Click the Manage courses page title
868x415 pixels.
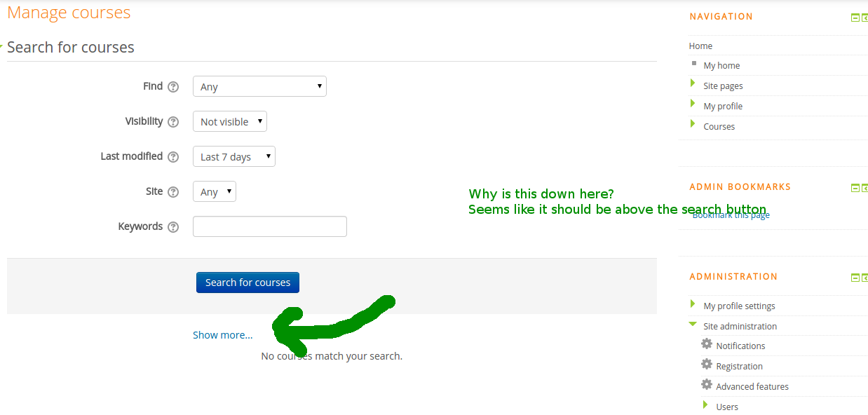pos(69,12)
